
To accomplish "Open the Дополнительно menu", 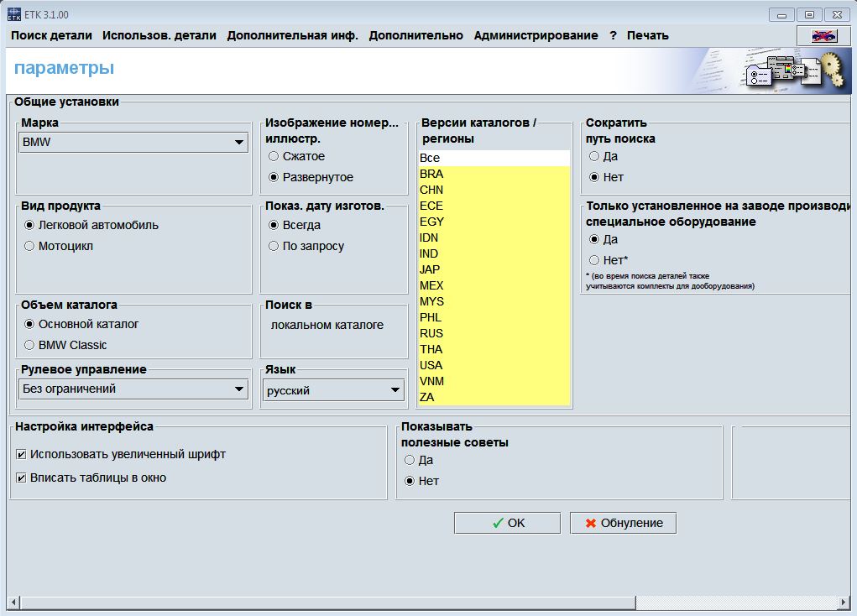I will (x=416, y=35).
